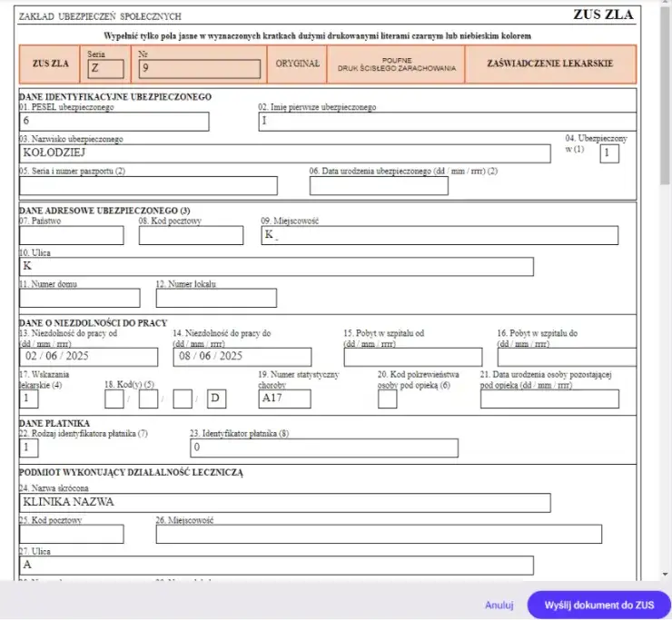
Task: Click Niezdolność do pracy od date field
Action: point(89,357)
